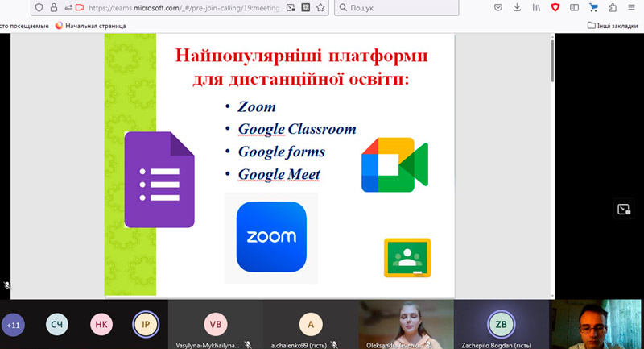Select Zachepilo Bogdan participant tile

(501, 325)
